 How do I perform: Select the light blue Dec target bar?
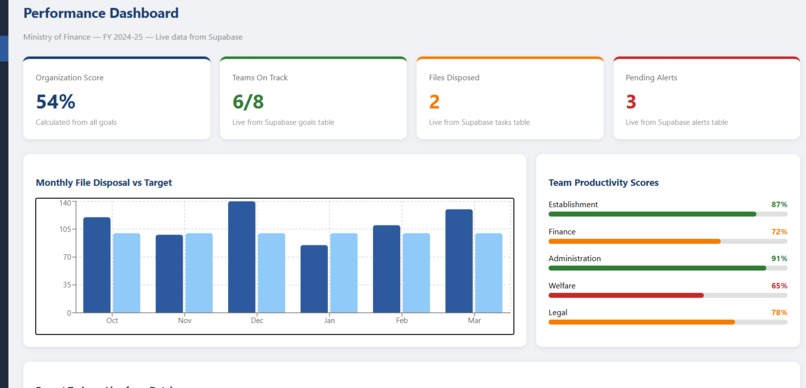[x=271, y=273]
